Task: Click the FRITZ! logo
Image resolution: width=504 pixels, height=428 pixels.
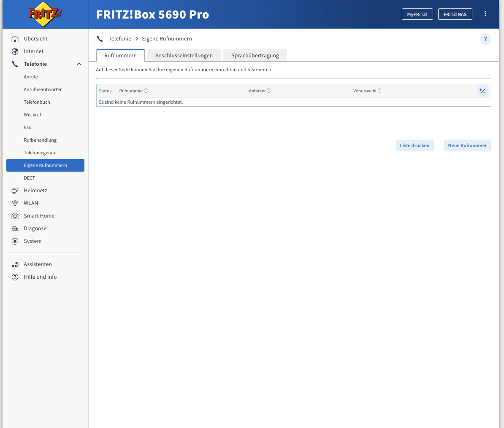Action: coord(45,14)
